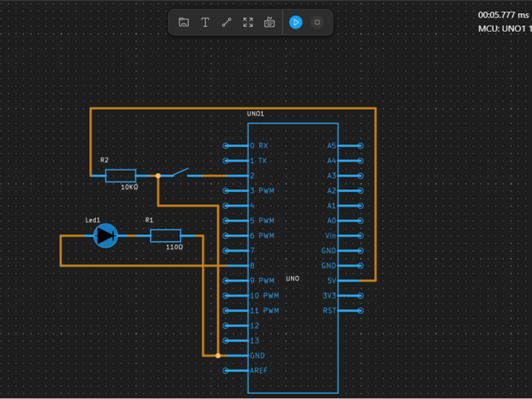Click the A0 analog pin endpoint
Image resolution: width=532 pixels, height=399 pixels.
coord(361,220)
